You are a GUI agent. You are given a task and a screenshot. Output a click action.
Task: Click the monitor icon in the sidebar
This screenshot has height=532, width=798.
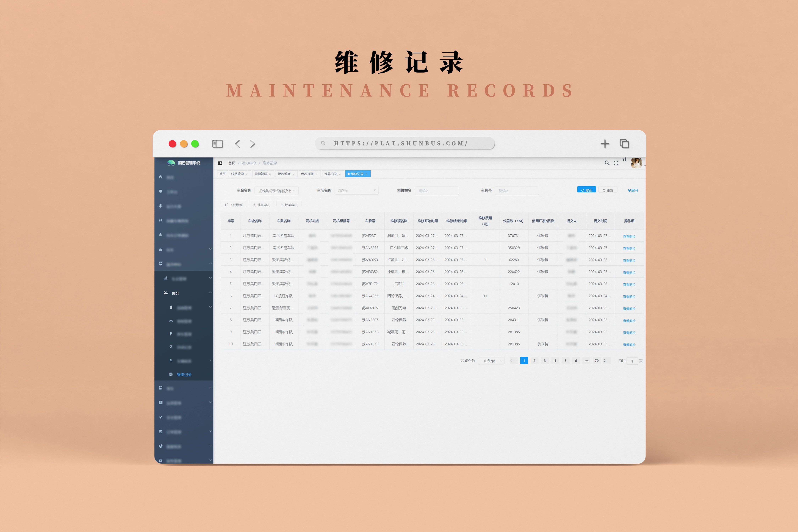[x=160, y=191]
